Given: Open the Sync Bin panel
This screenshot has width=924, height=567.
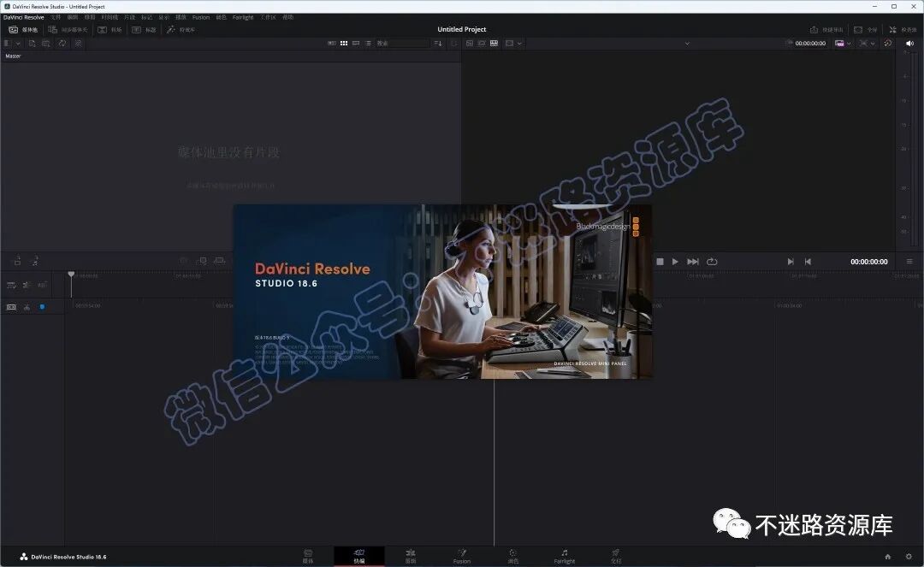Looking at the screenshot, I should point(68,29).
